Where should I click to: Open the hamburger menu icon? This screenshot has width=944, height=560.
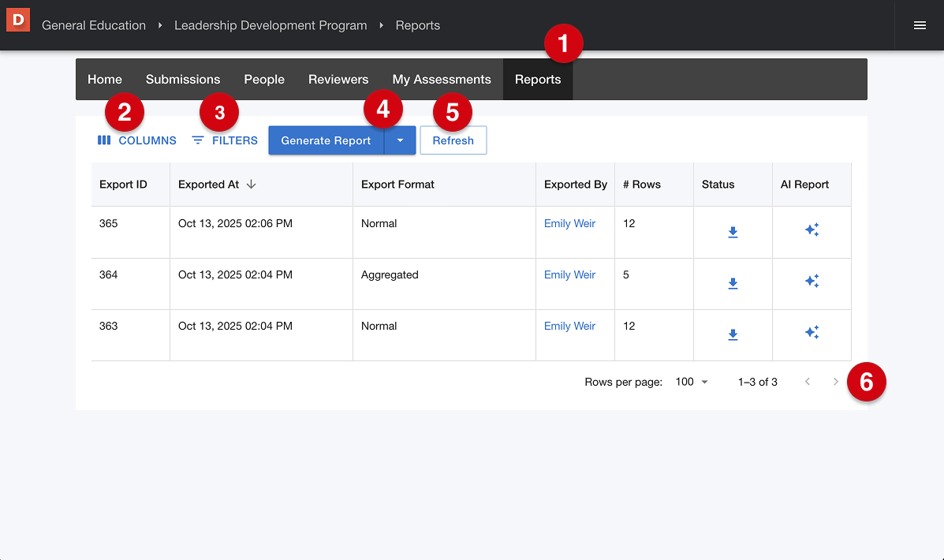[x=920, y=25]
